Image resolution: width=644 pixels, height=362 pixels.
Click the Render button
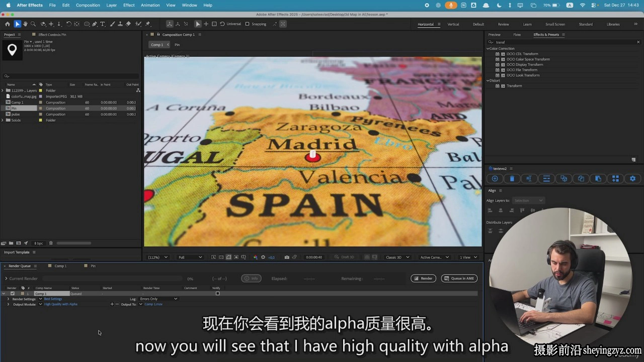[x=423, y=279]
